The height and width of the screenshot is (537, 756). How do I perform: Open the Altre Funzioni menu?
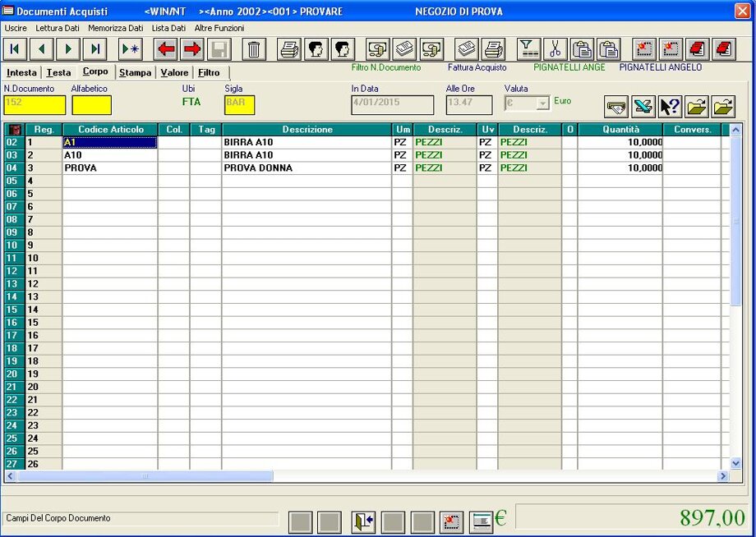click(219, 28)
